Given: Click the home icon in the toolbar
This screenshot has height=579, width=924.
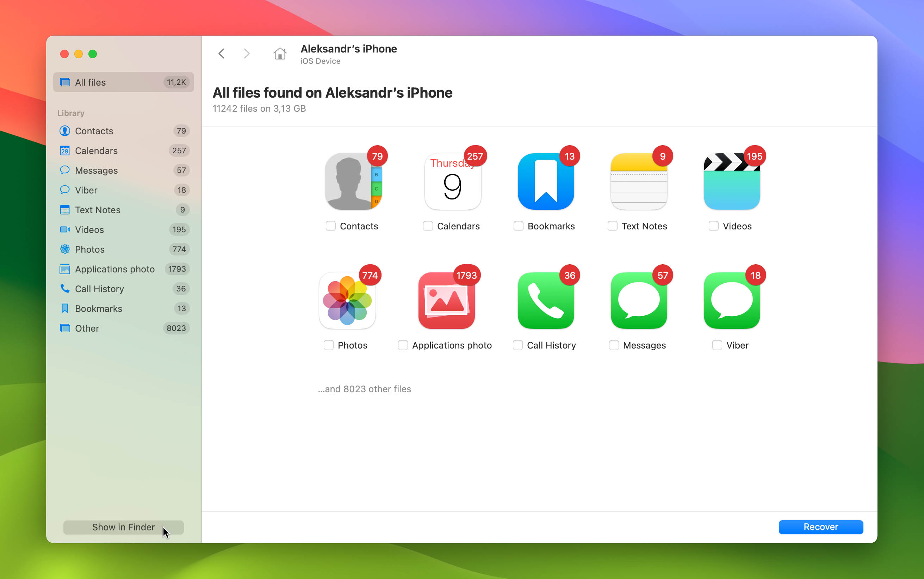Looking at the screenshot, I should pos(279,54).
